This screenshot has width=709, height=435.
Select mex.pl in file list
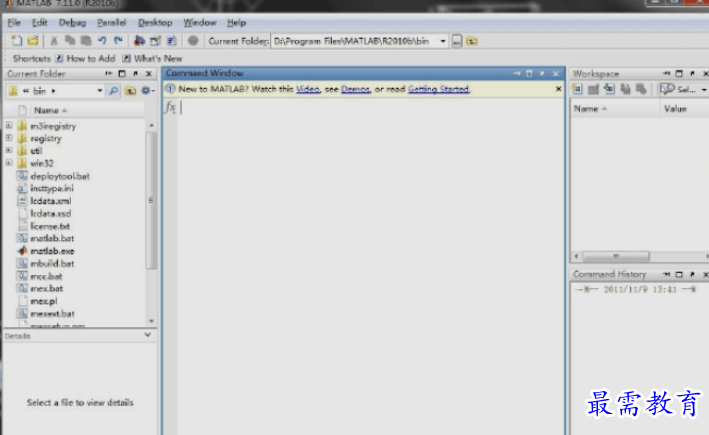(43, 301)
